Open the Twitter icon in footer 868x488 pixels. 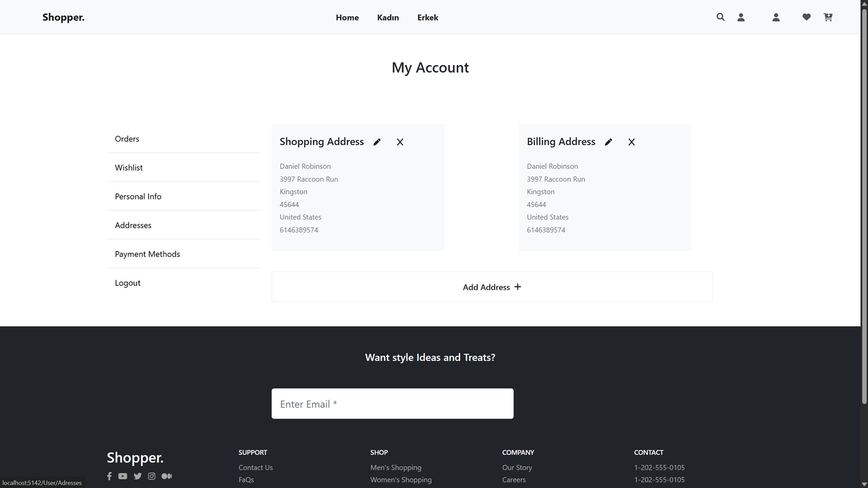(138, 476)
